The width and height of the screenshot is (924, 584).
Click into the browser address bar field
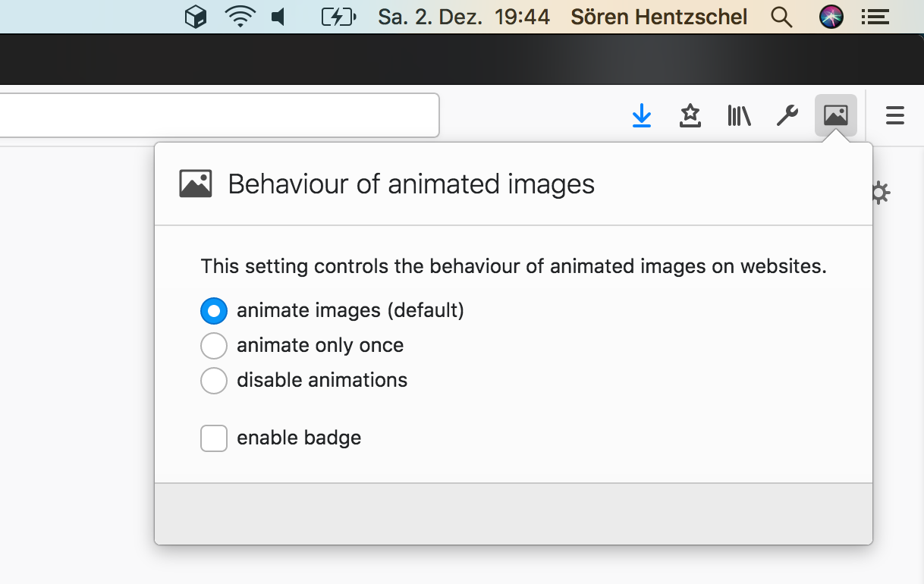[x=218, y=115]
